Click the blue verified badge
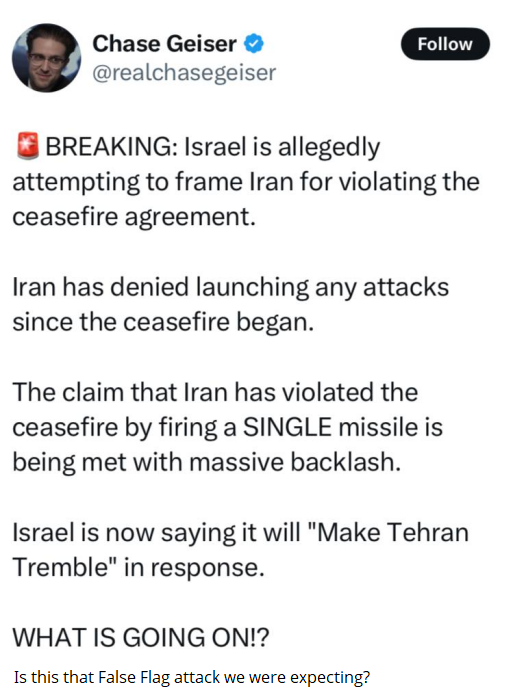510x695 pixels. 254,43
